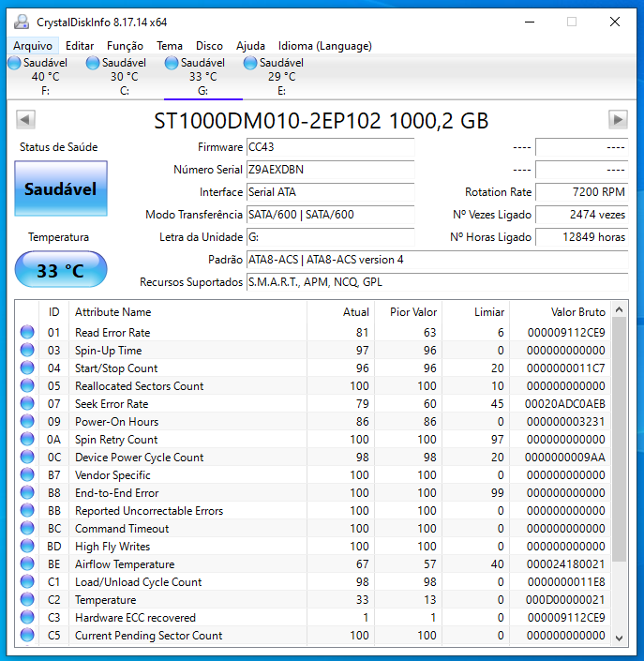
Task: Click the 12849 horas field
Action: pos(581,237)
